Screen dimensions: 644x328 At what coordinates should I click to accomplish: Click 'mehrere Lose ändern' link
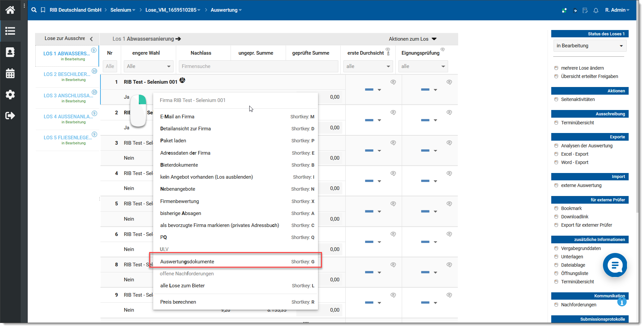point(582,68)
